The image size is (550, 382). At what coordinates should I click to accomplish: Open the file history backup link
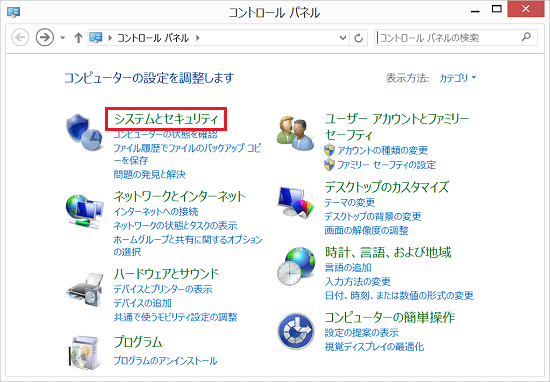(187, 154)
